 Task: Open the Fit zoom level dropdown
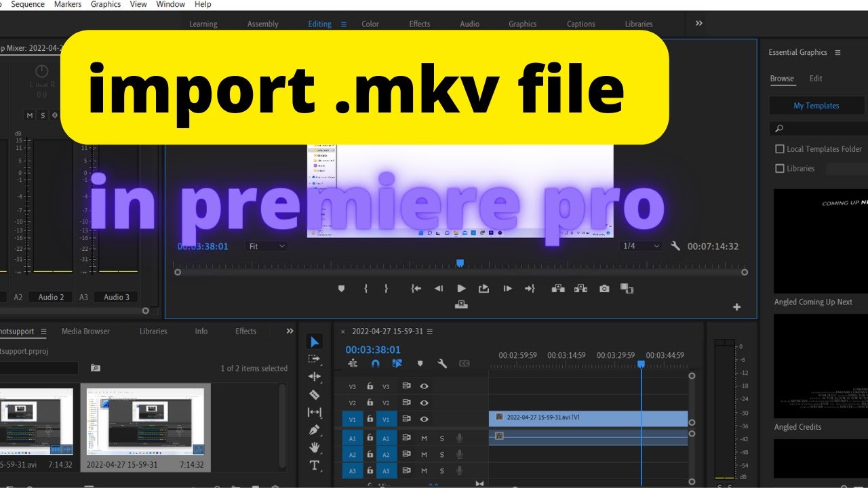[267, 247]
